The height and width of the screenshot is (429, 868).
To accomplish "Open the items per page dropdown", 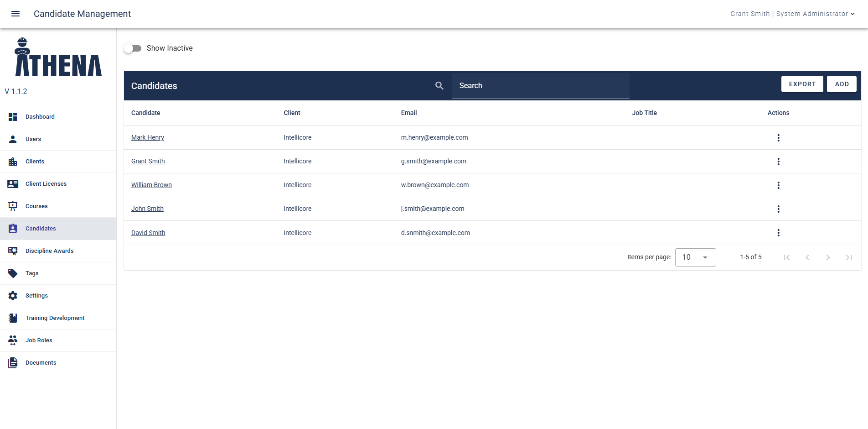I will point(695,257).
